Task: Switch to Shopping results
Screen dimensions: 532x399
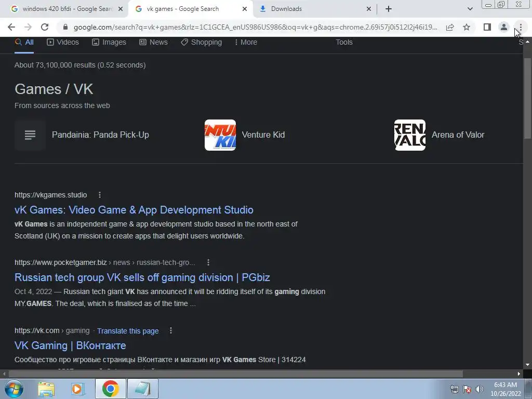Action: [201, 43]
